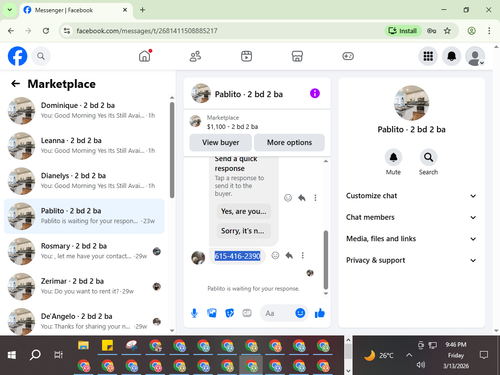Bookmark this page with star icon
500x375 pixels.
(x=447, y=31)
